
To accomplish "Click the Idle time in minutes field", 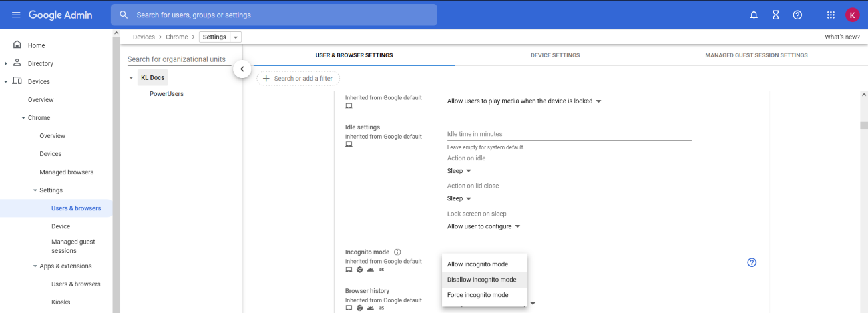I will [x=568, y=134].
